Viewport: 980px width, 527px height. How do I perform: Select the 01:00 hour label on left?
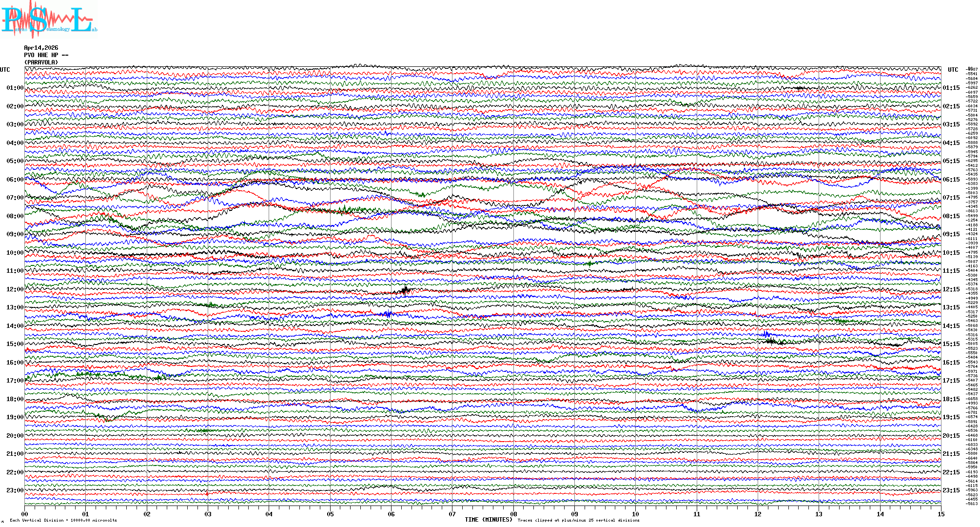pos(15,88)
